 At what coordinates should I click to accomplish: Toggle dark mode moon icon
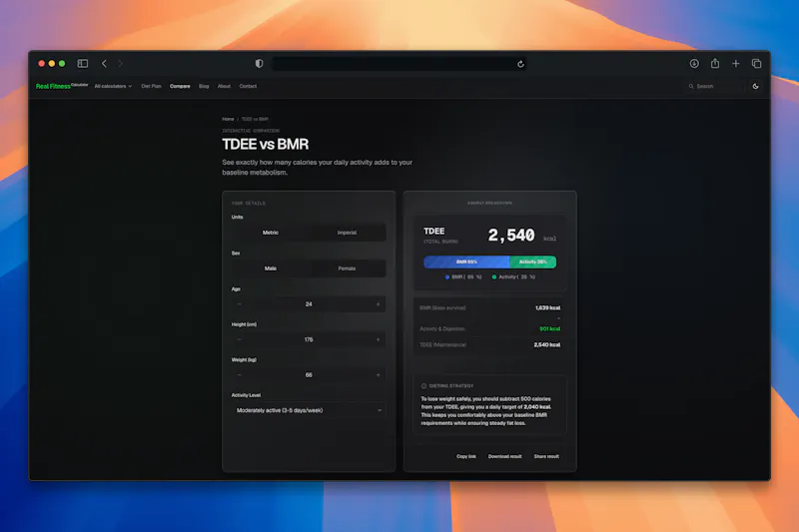point(755,86)
